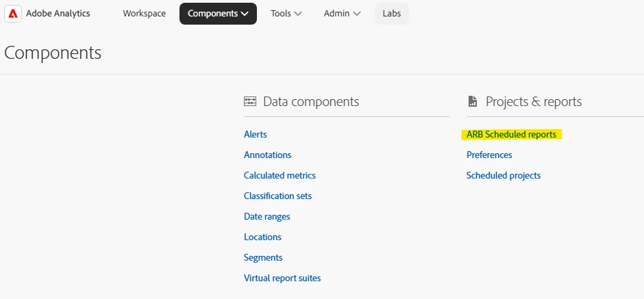The image size is (644, 299).
Task: Click the Adobe Analytics logo icon
Action: coord(14,14)
